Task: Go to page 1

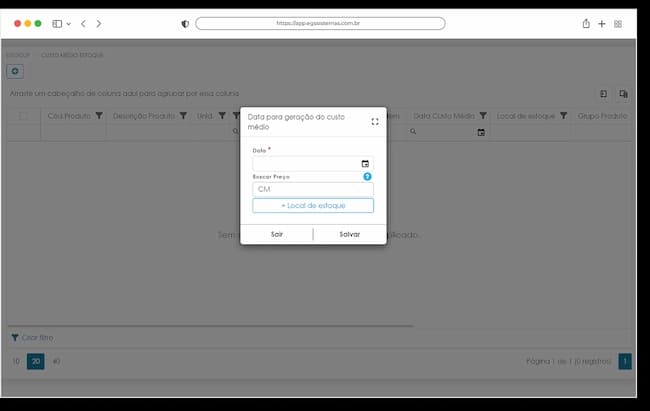Action: click(x=625, y=361)
